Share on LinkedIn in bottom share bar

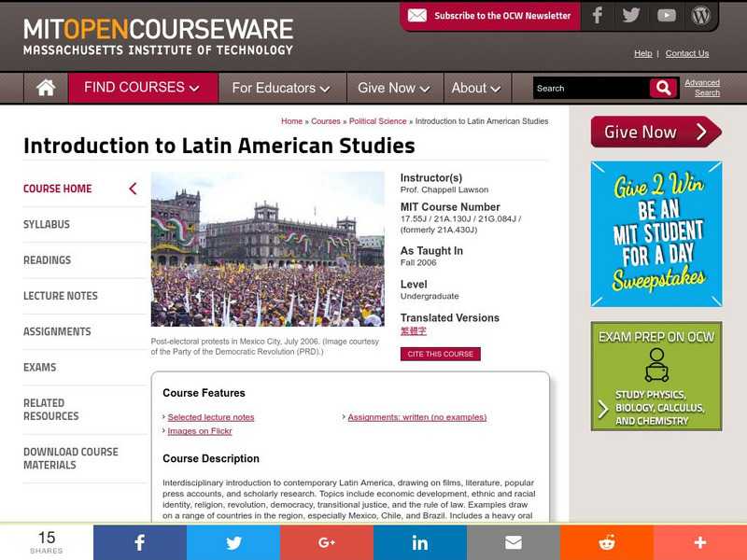[x=420, y=542]
